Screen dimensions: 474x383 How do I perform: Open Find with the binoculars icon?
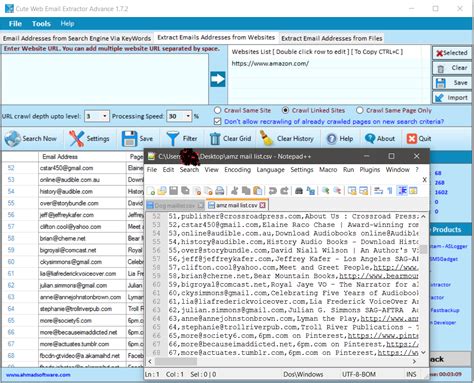pyautogui.click(x=299, y=191)
